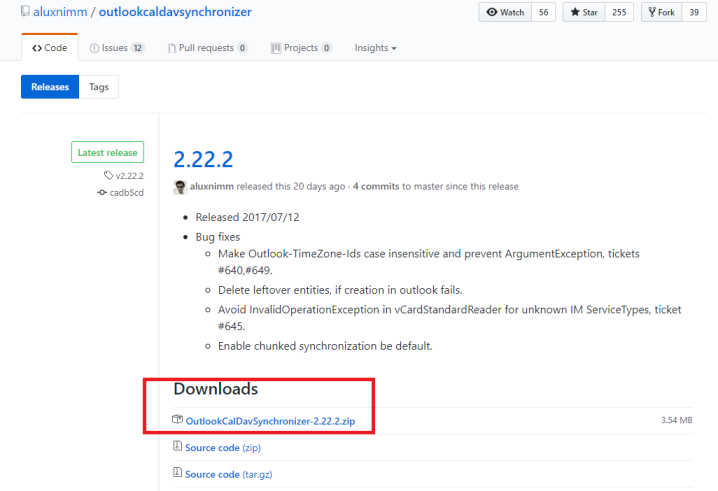The height and width of the screenshot is (491, 718).
Task: Click the code brackets icon in the Code tab
Action: tap(37, 48)
